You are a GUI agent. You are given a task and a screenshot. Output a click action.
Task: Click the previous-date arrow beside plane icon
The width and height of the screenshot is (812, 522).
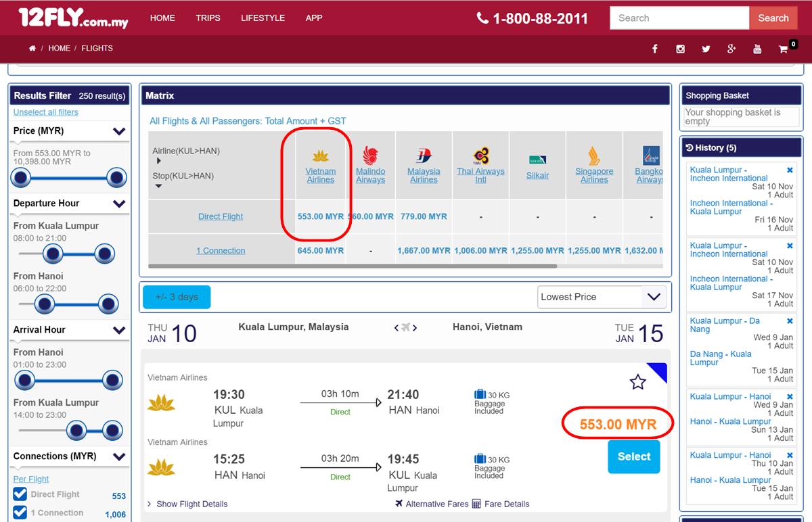pos(397,328)
